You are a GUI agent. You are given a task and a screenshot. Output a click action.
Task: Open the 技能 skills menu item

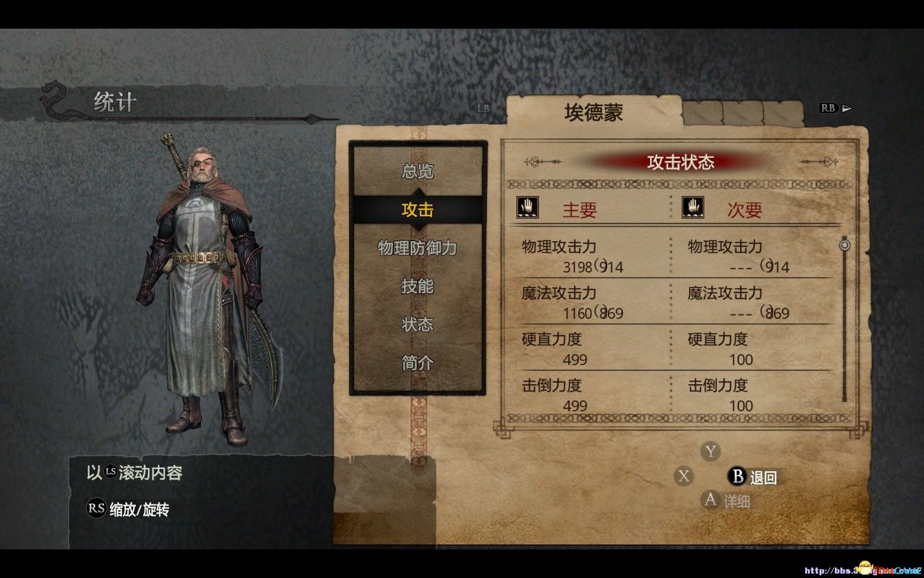(417, 286)
